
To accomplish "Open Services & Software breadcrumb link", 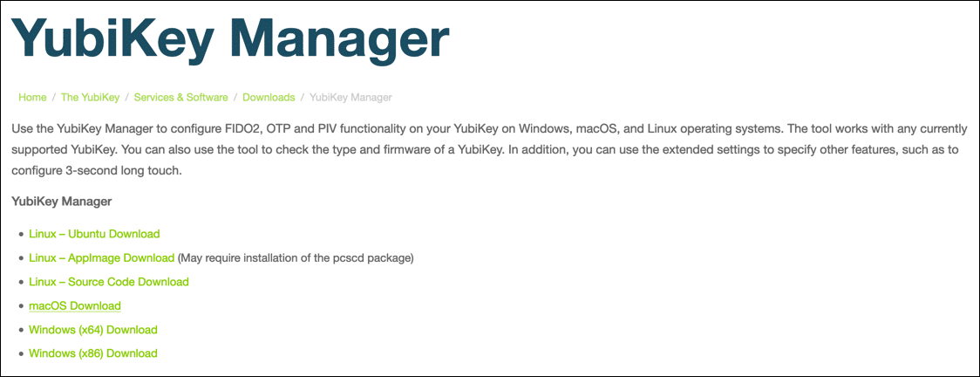I will 180,98.
